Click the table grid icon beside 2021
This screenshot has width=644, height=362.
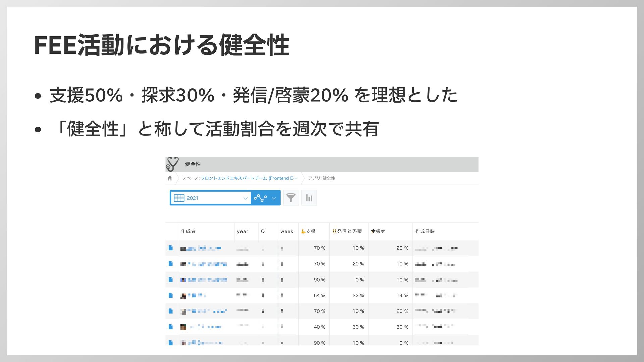pos(179,198)
